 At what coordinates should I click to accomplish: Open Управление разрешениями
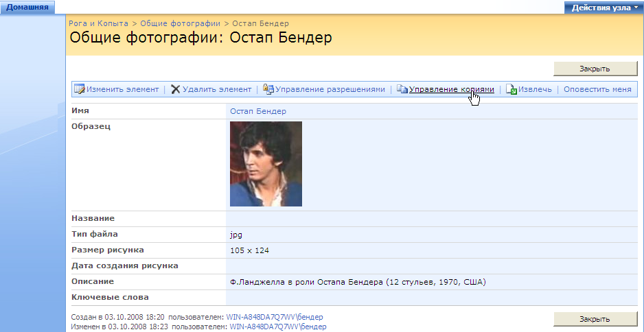330,89
